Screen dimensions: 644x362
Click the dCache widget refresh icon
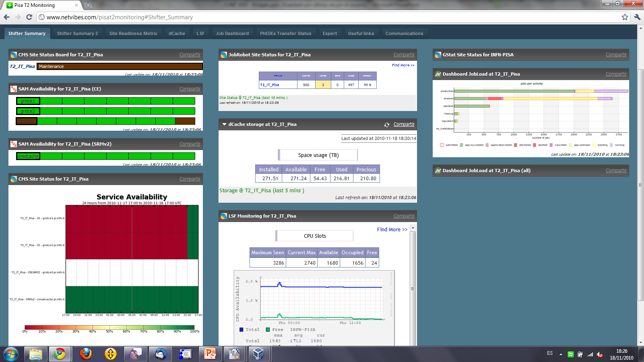386,125
